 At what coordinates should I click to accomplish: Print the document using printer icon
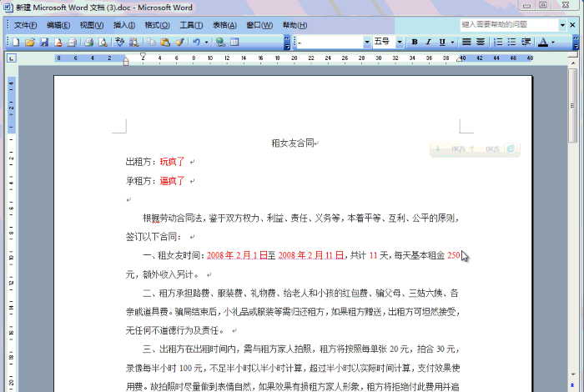88,42
